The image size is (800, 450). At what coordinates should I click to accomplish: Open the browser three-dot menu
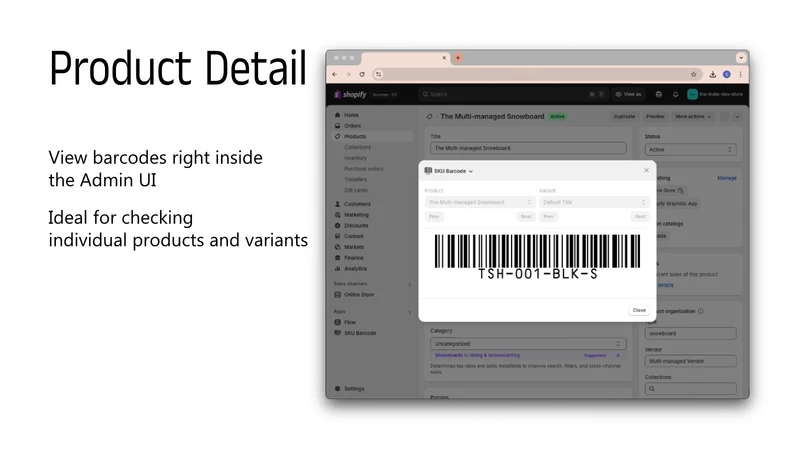point(740,74)
